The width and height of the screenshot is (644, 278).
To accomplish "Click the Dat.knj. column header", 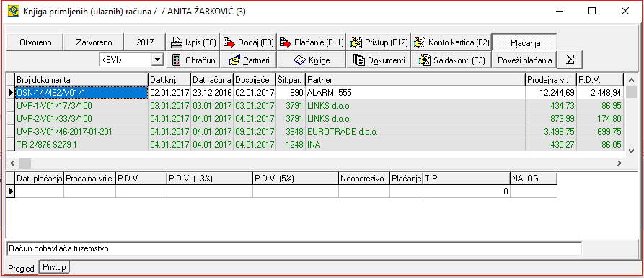I will (x=169, y=80).
